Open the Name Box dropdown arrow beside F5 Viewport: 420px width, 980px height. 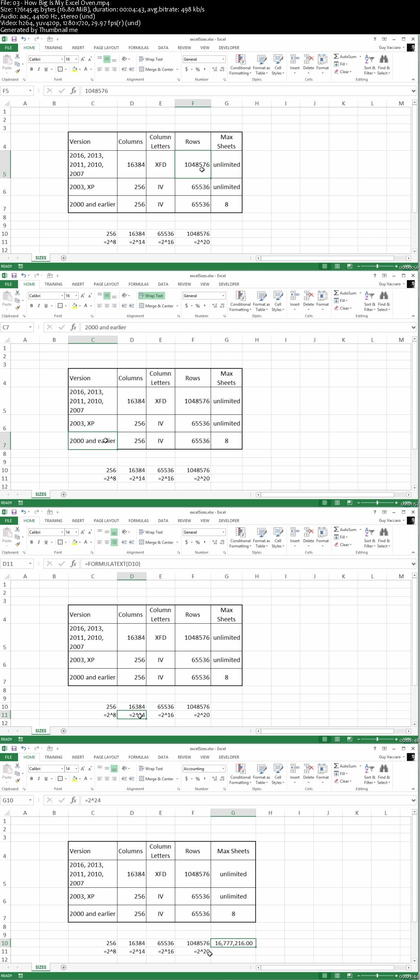[30, 91]
